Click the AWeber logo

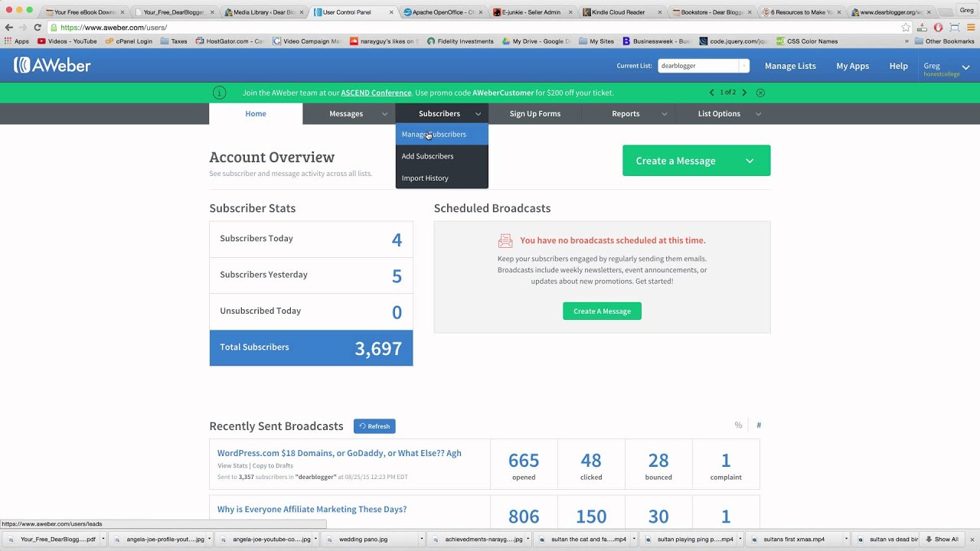click(52, 66)
